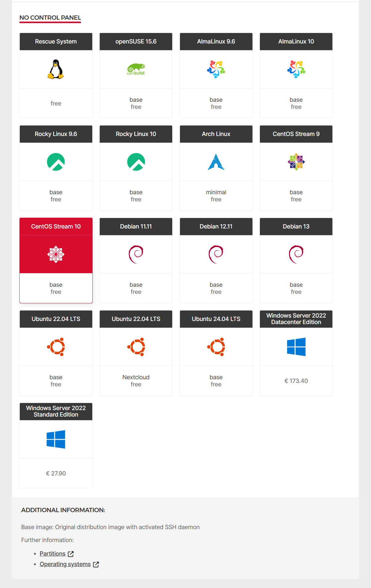
Task: Pick the AlmaLinux 9.6 logo
Action: point(216,69)
